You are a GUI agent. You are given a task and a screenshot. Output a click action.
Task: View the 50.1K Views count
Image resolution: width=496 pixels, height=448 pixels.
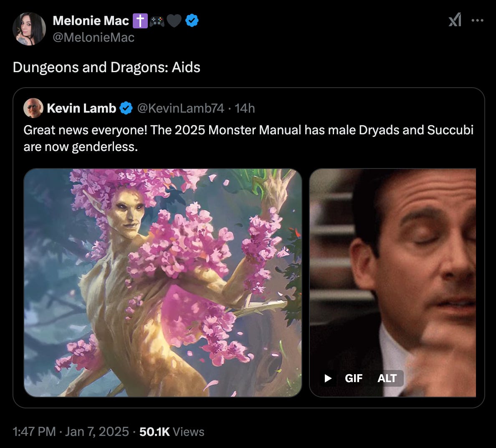(172, 431)
